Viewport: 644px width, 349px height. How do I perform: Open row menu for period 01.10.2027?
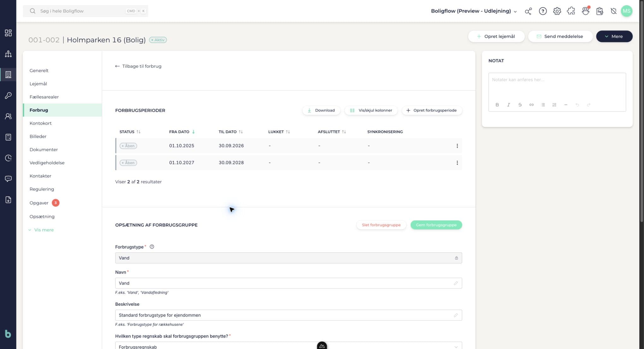coord(457,163)
